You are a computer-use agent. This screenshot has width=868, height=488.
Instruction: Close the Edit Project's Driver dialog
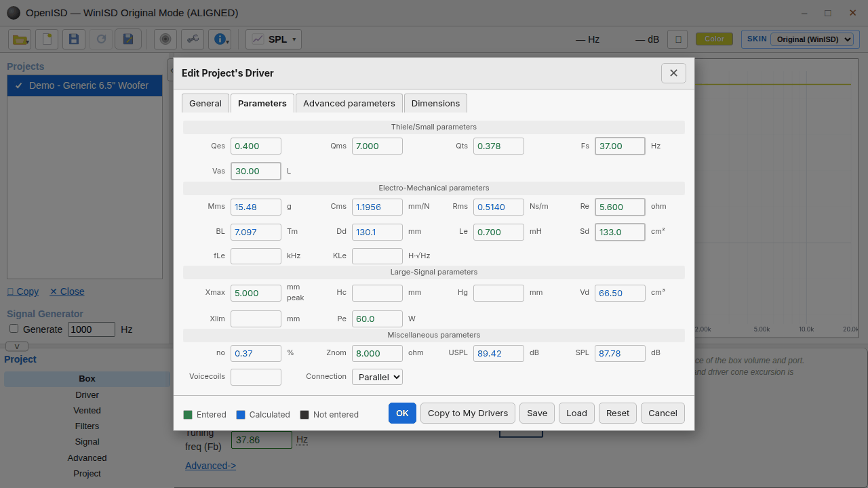tap(673, 73)
